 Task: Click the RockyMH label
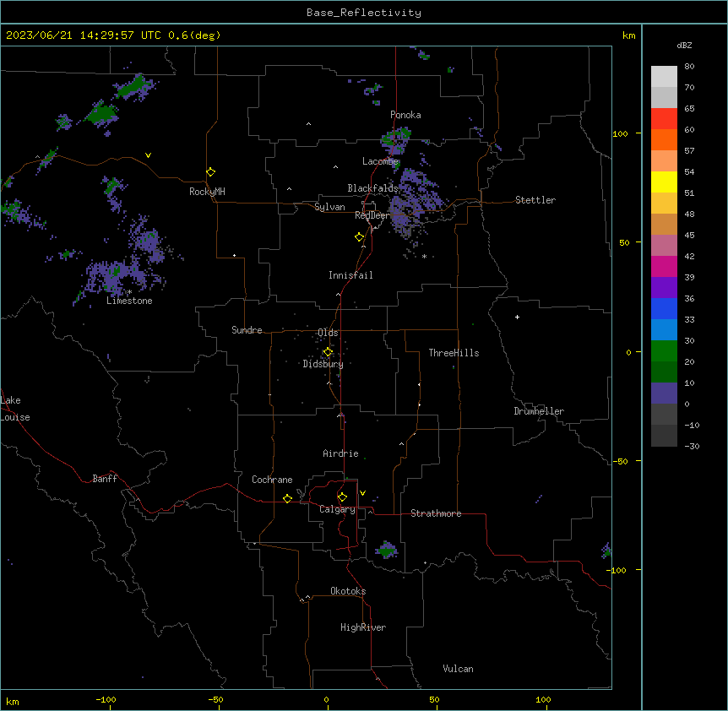click(x=207, y=192)
